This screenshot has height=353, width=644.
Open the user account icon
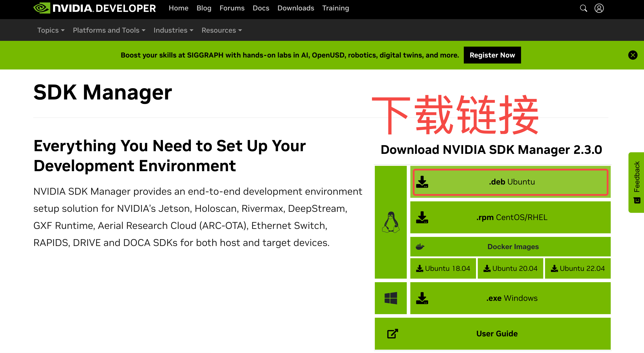599,8
